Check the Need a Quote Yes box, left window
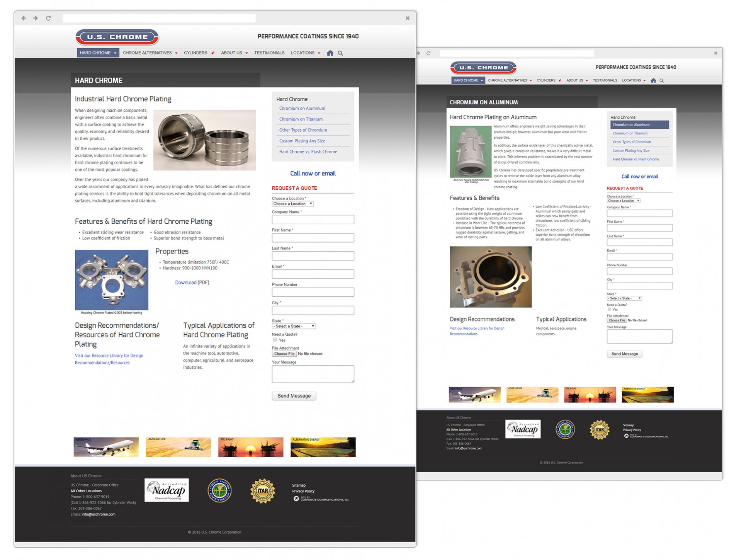This screenshot has width=734, height=560. 275,340
